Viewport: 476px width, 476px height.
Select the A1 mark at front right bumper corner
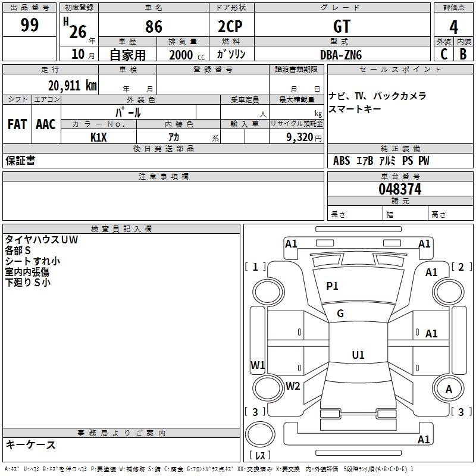point(424,244)
